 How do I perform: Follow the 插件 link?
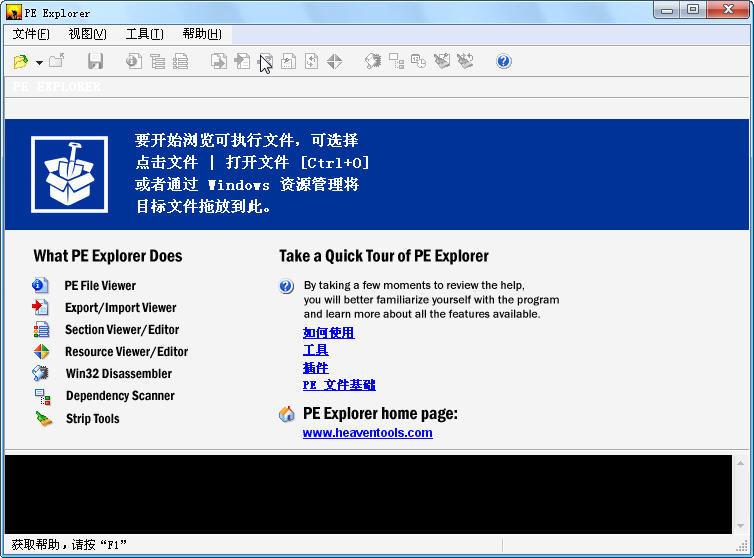coord(315,368)
